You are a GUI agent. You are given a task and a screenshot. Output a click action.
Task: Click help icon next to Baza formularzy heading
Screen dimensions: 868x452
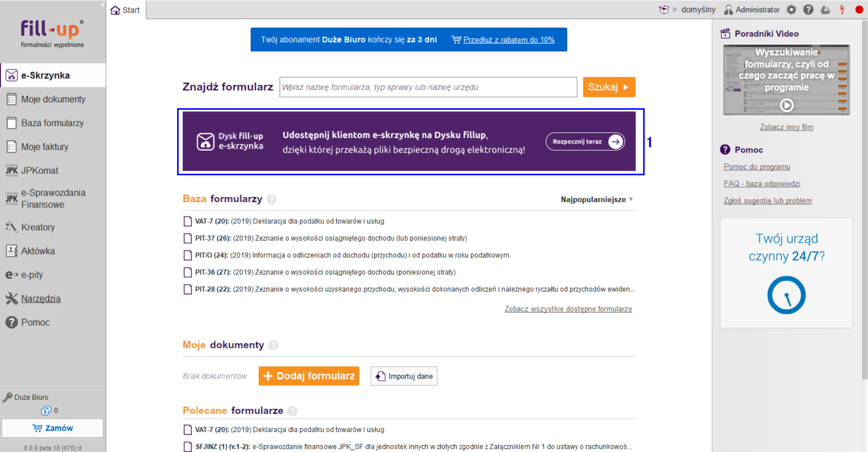[271, 199]
